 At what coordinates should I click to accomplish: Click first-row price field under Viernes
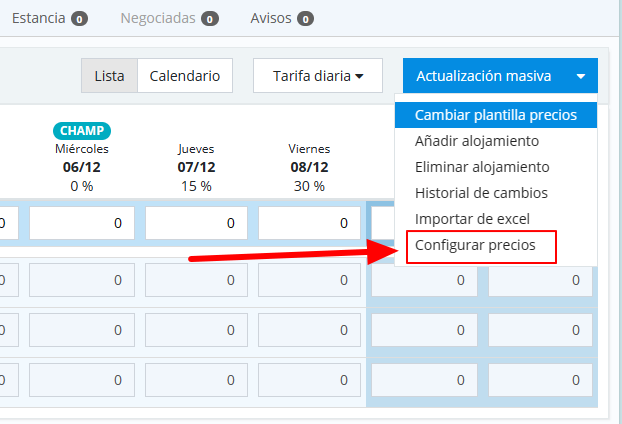tap(309, 224)
